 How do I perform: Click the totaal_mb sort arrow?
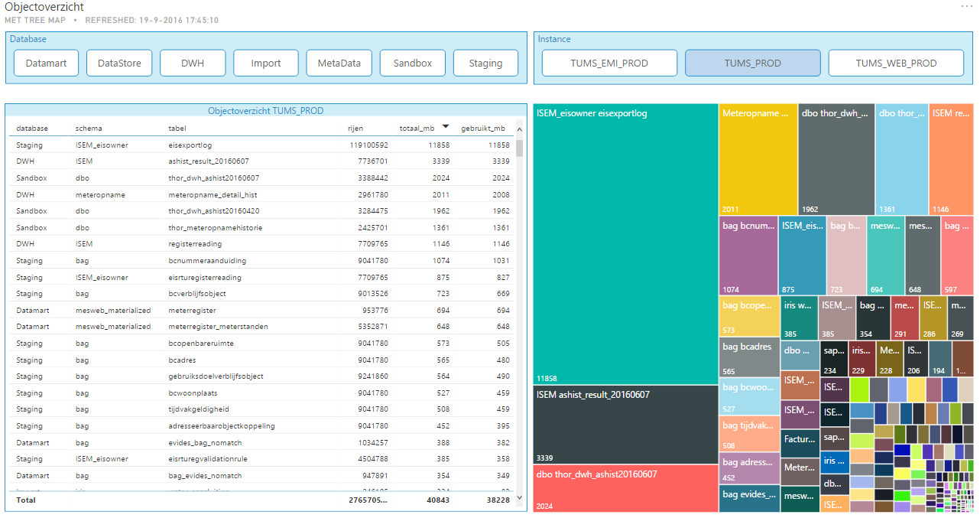(446, 126)
